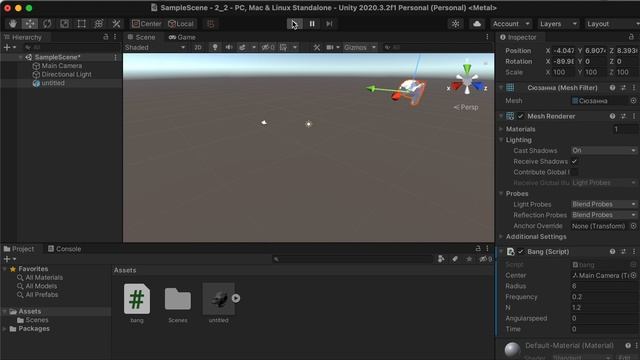640x360 pixels.
Task: Click the Frequency value field
Action: click(x=603, y=297)
